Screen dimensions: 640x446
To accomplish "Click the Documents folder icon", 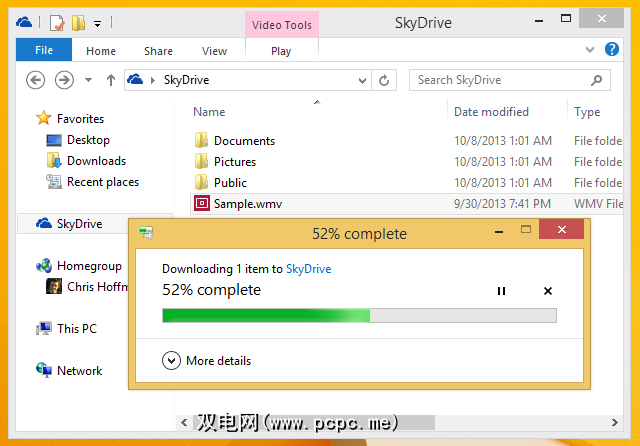I will pyautogui.click(x=201, y=140).
